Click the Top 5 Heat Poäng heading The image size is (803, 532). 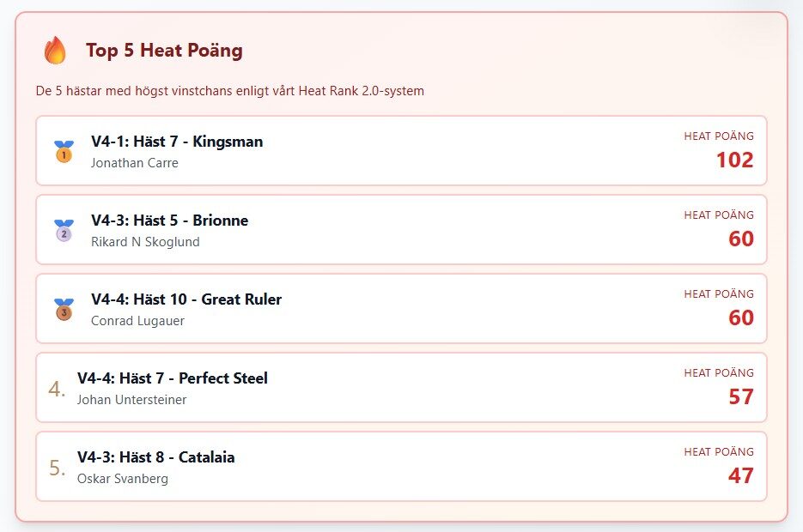(x=164, y=51)
